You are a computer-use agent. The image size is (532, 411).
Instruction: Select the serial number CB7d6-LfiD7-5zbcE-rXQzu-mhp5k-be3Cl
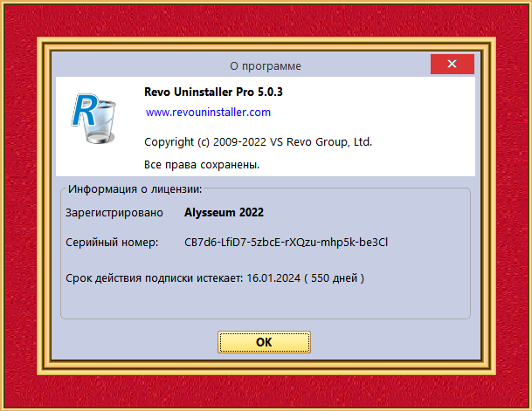286,243
